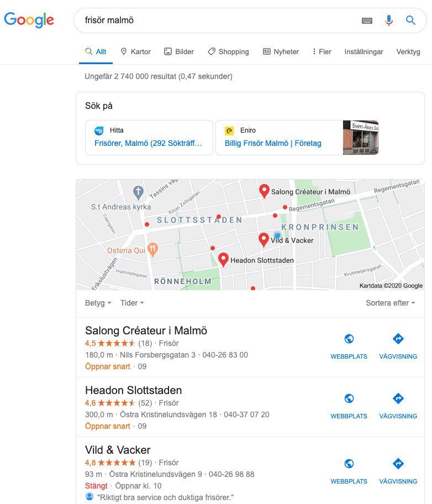This screenshot has width=432, height=504.
Task: Click the address Östra Kristinelundsvägen 18
Action: tap(168, 414)
